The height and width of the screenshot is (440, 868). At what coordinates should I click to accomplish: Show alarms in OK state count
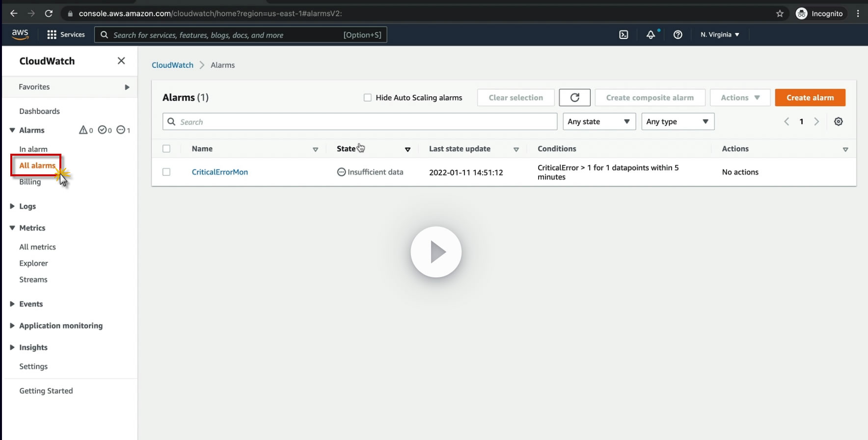pyautogui.click(x=105, y=130)
